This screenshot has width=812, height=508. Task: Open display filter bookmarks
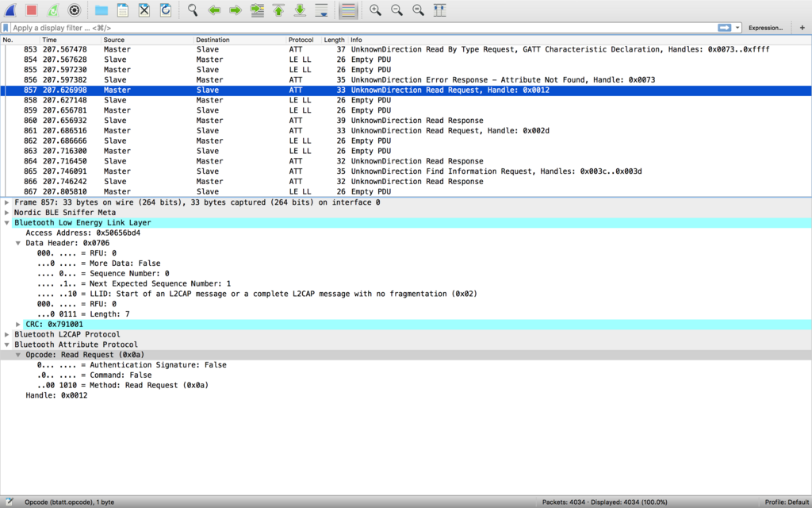[x=6, y=28]
